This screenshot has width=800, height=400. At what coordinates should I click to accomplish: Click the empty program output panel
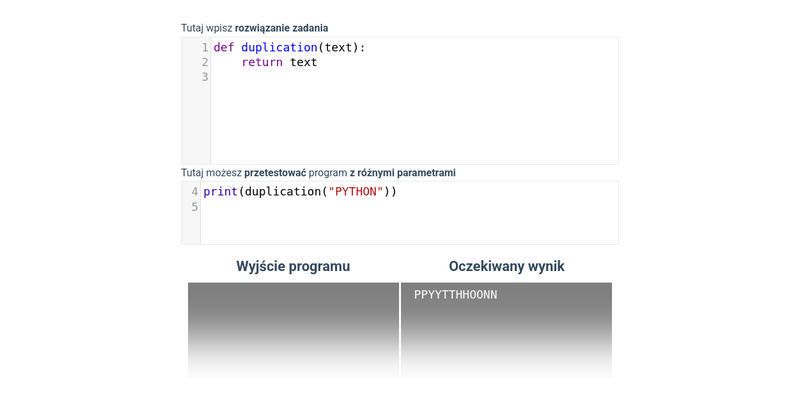tap(293, 330)
